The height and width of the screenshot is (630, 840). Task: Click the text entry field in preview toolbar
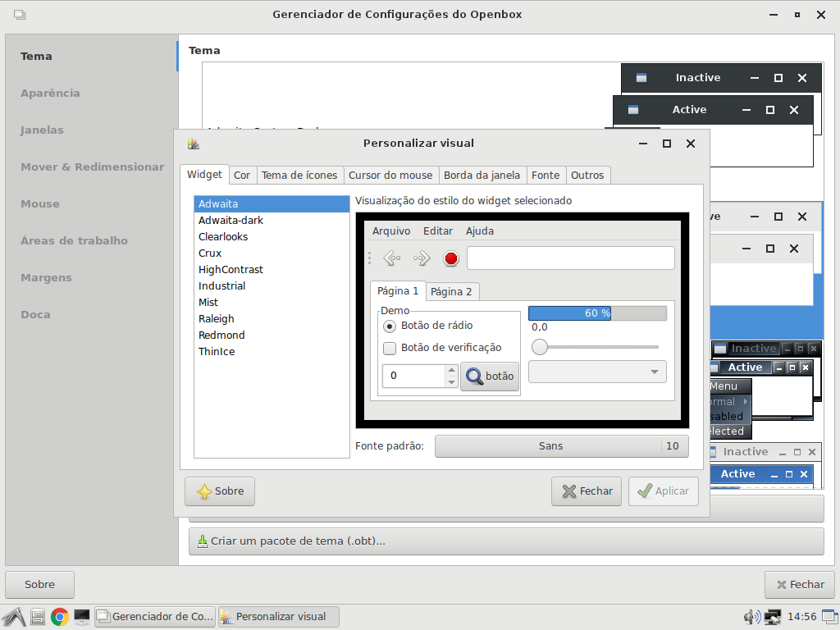click(571, 258)
